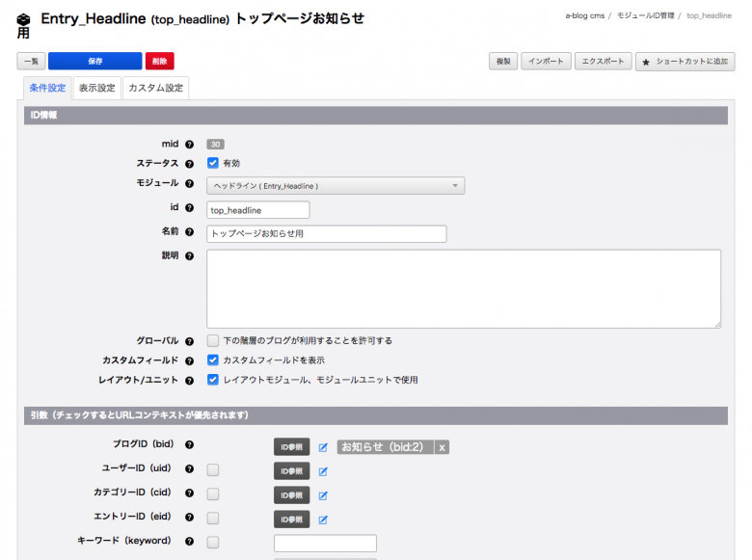This screenshot has width=752, height=560.
Task: Toggle the カスタムフィールドを表示 checkbox
Action: tap(213, 360)
